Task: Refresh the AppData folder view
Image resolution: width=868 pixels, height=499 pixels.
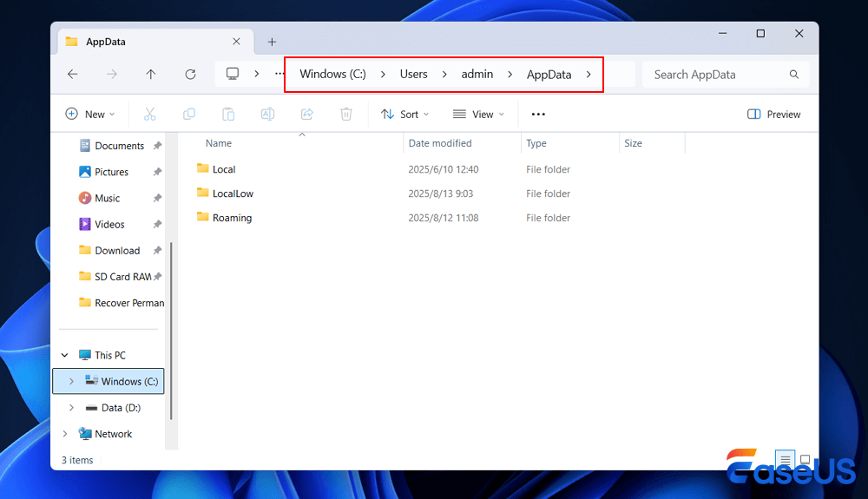Action: [x=190, y=74]
